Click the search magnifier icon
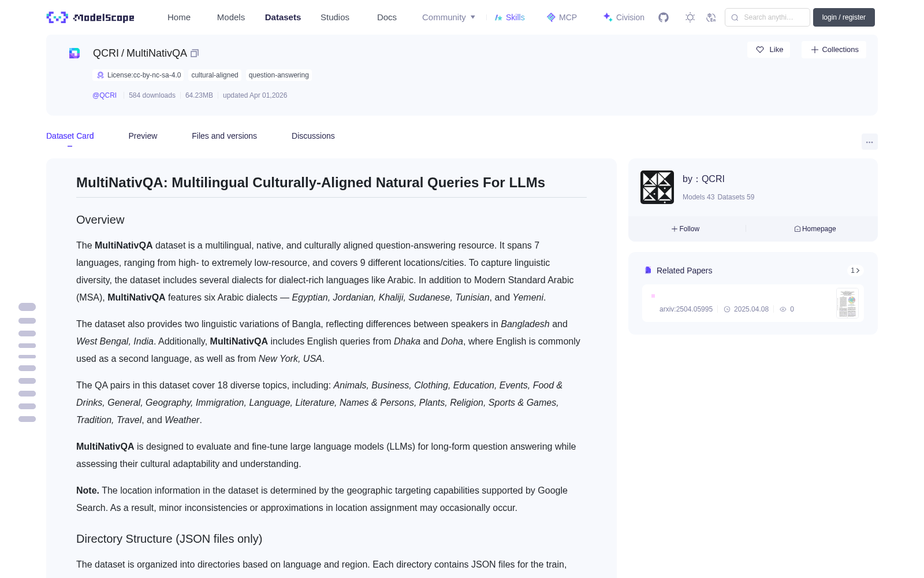924x578 pixels. point(735,17)
